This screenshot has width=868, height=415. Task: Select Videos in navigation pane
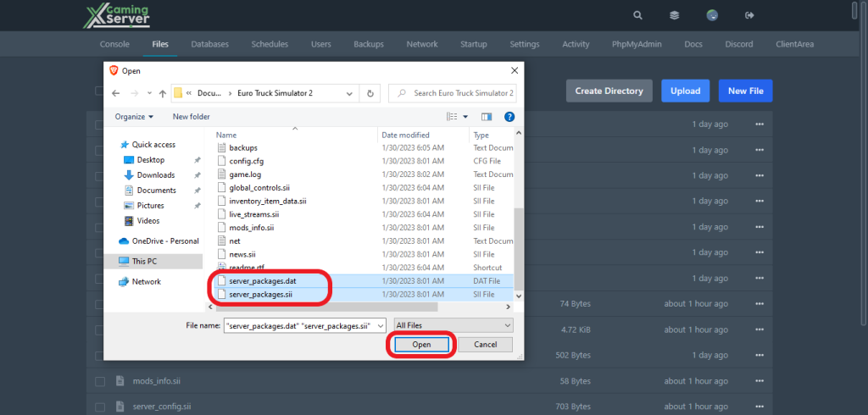[x=147, y=221]
